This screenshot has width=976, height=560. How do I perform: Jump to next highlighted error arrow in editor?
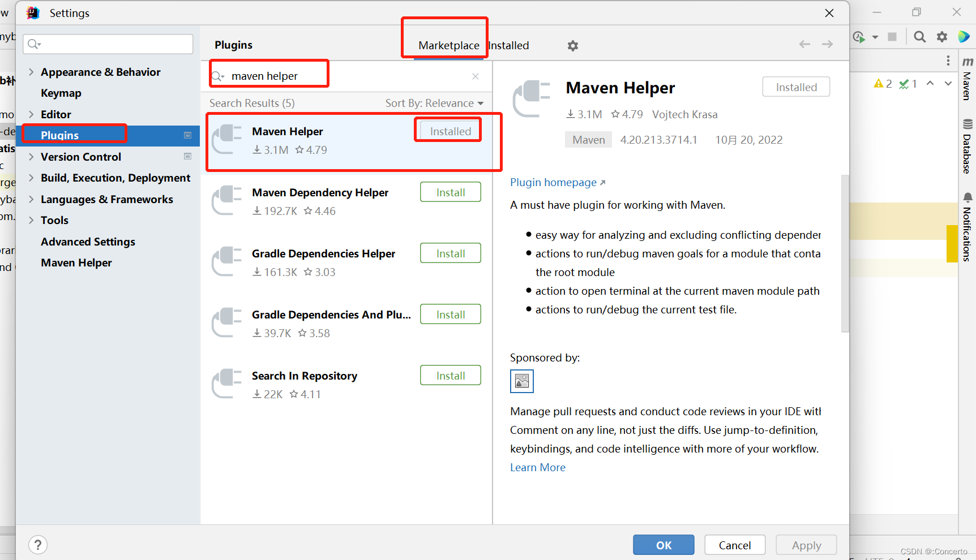pyautogui.click(x=948, y=83)
